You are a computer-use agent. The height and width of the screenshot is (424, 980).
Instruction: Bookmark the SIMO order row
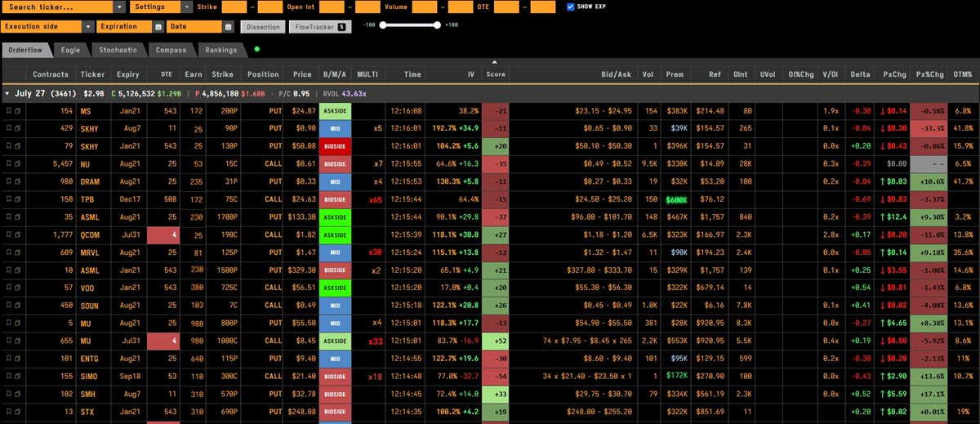click(x=8, y=377)
